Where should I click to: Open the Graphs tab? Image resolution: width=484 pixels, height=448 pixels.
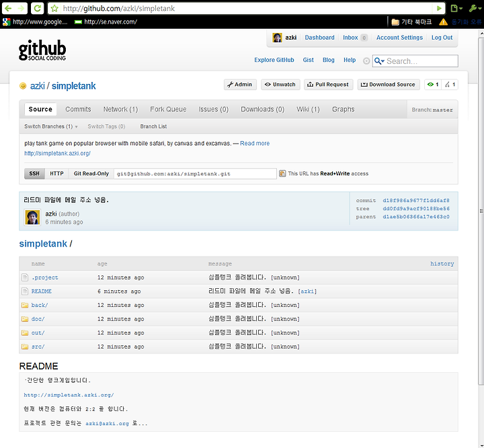pos(344,109)
